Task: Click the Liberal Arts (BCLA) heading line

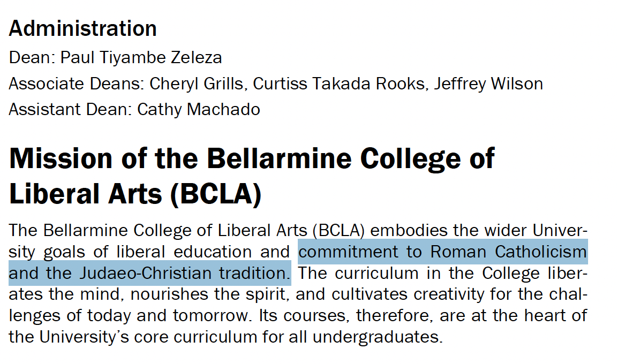Action: 135,194
